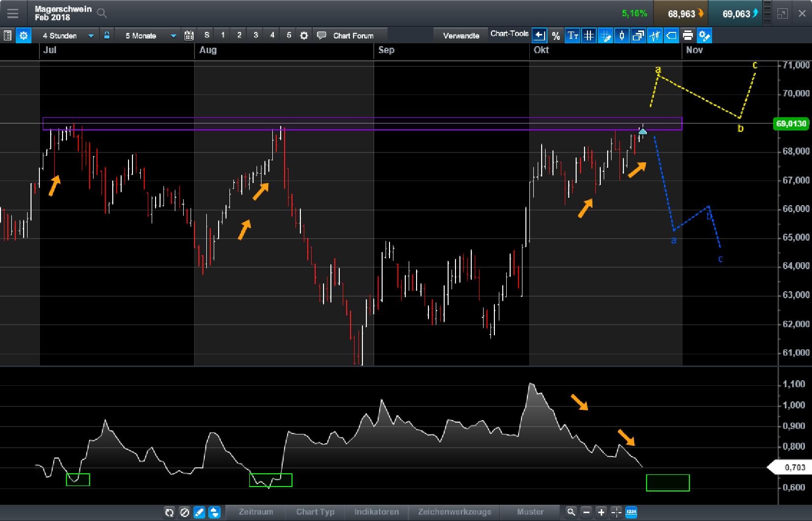The height and width of the screenshot is (521, 812).
Task: Enable the gridlines icon in Chart-Tools
Action: point(588,35)
